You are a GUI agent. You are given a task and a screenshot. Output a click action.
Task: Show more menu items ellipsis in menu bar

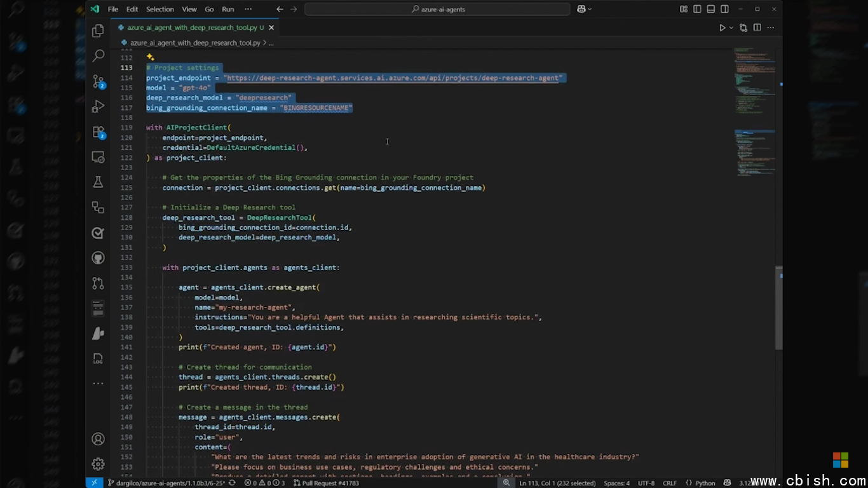click(x=248, y=9)
